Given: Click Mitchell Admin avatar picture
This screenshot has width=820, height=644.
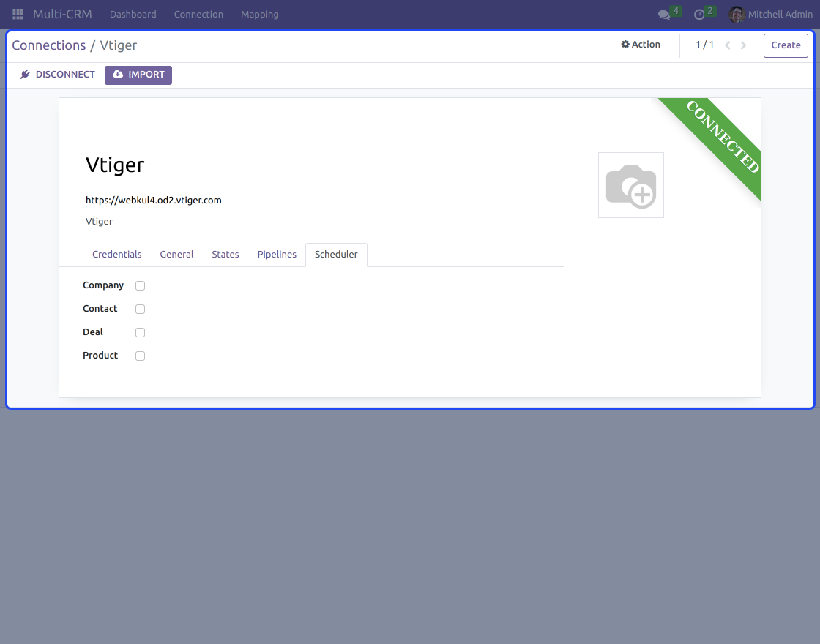Looking at the screenshot, I should (737, 14).
